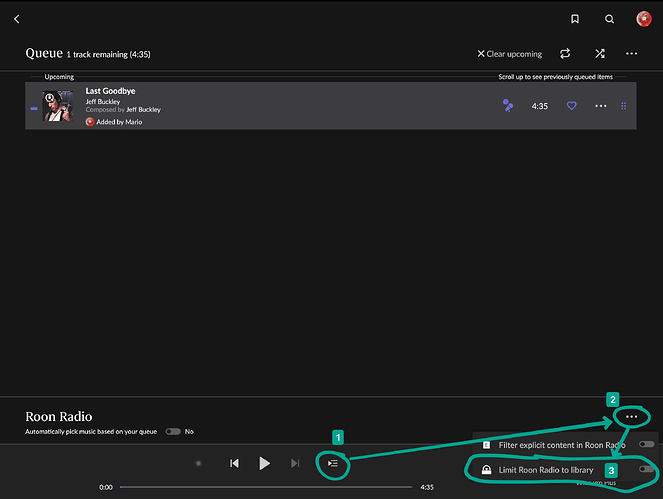Click Clear upcoming button
Screen dimensions: 663x499
pyautogui.click(x=510, y=54)
